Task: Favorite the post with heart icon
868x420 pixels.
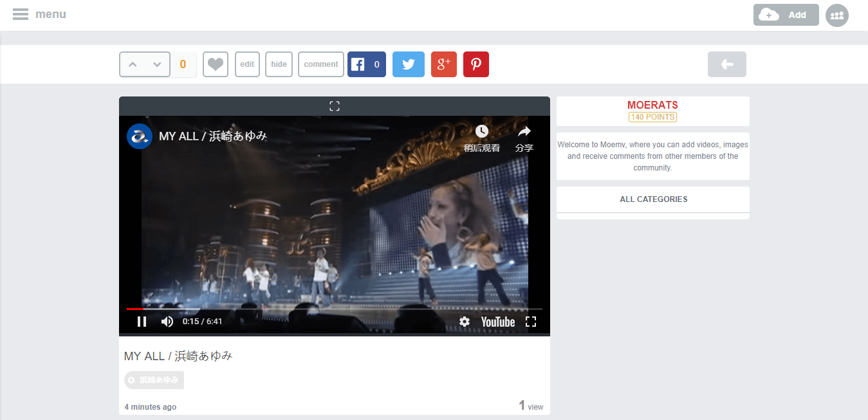Action: click(x=216, y=64)
